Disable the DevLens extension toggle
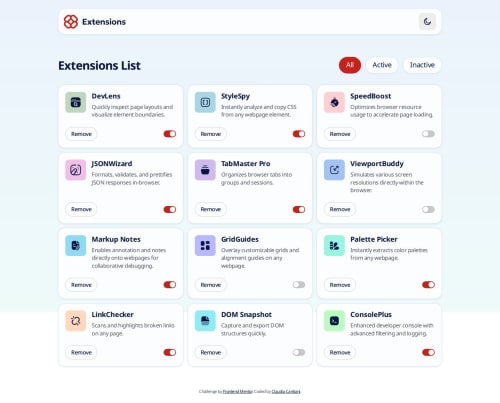This screenshot has height=403, width=500. [x=170, y=134]
